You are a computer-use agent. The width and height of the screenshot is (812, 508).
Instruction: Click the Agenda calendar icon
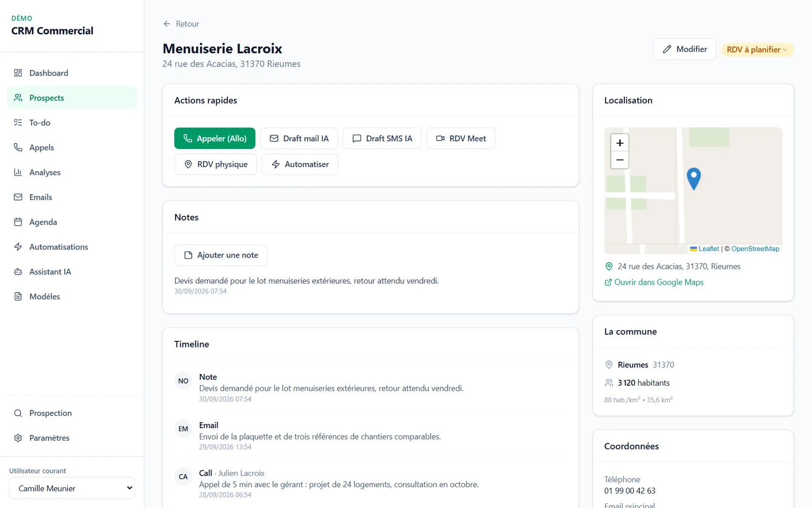18,222
